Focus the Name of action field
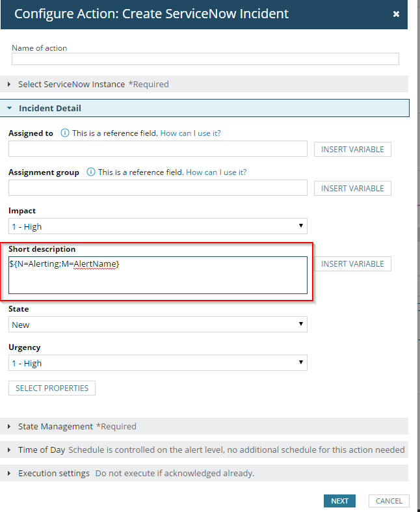The height and width of the screenshot is (512, 420). (x=205, y=59)
